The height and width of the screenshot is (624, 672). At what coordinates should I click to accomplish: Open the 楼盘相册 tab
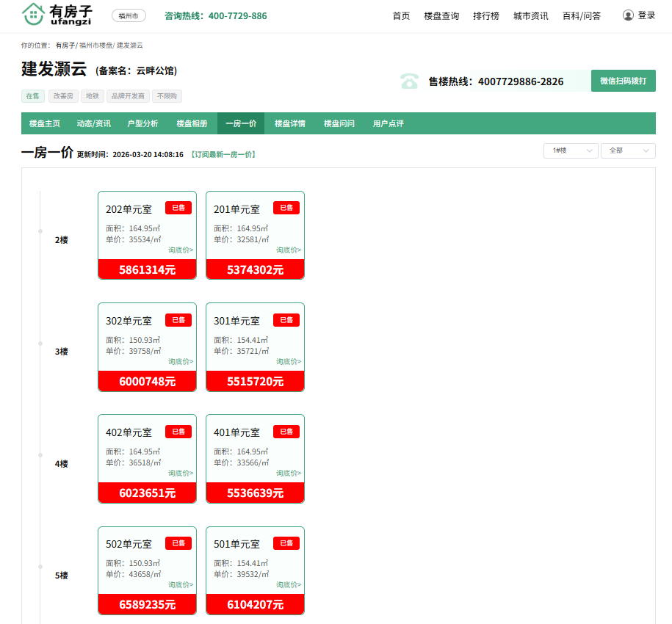(192, 123)
